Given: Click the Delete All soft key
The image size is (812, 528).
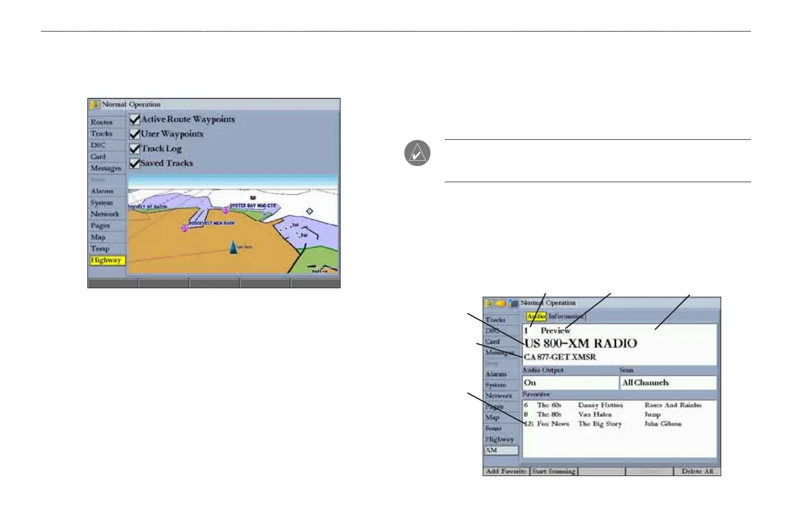Looking at the screenshot, I should point(697,471).
